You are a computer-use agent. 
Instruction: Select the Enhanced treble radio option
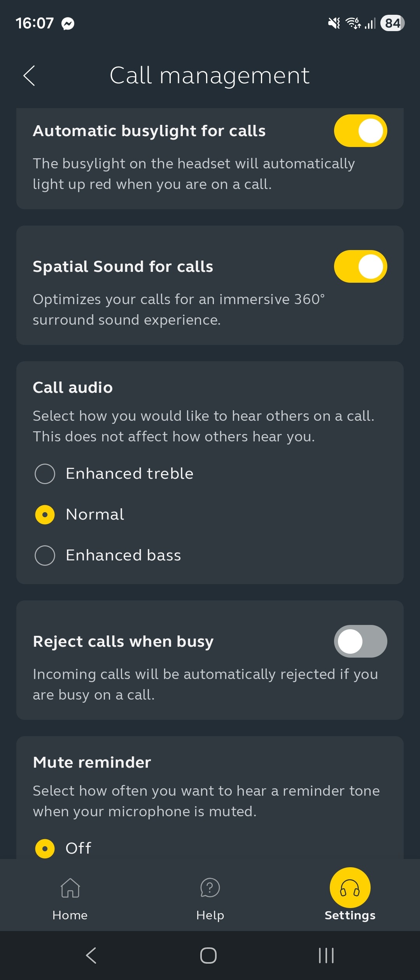[45, 474]
